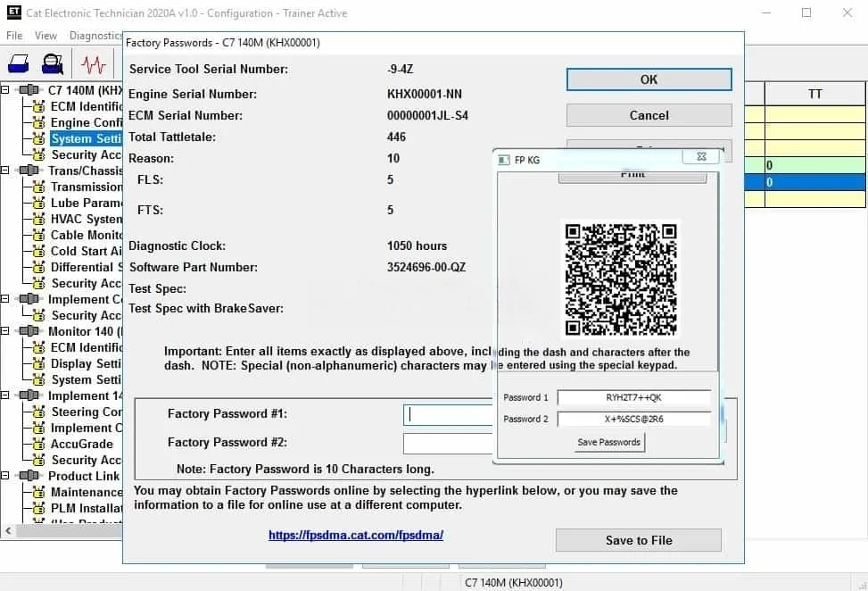Click the config icon beside Display Setti
Screen dimensions: 868x591
tap(38, 363)
